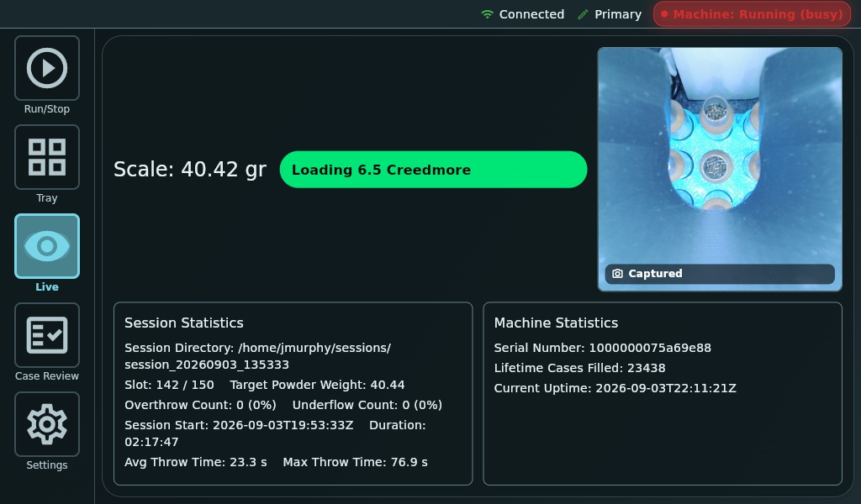Click the Machine Statistics heading
This screenshot has width=861, height=504.
[556, 323]
